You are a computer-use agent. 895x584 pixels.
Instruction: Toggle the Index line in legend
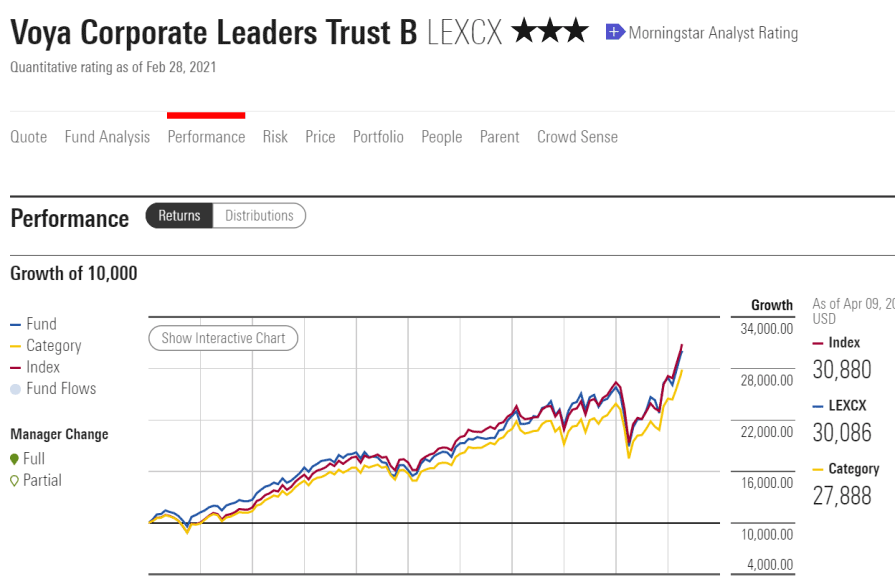[x=35, y=367]
